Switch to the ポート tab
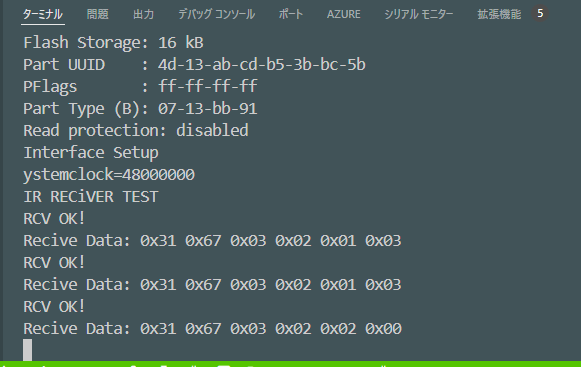 (291, 14)
